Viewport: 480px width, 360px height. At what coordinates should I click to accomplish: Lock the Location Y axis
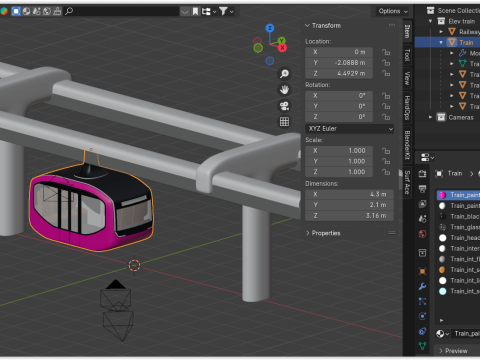(x=386, y=63)
